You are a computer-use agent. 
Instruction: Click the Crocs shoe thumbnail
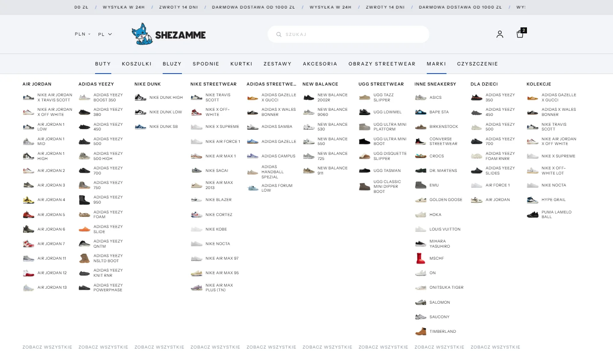point(421,156)
